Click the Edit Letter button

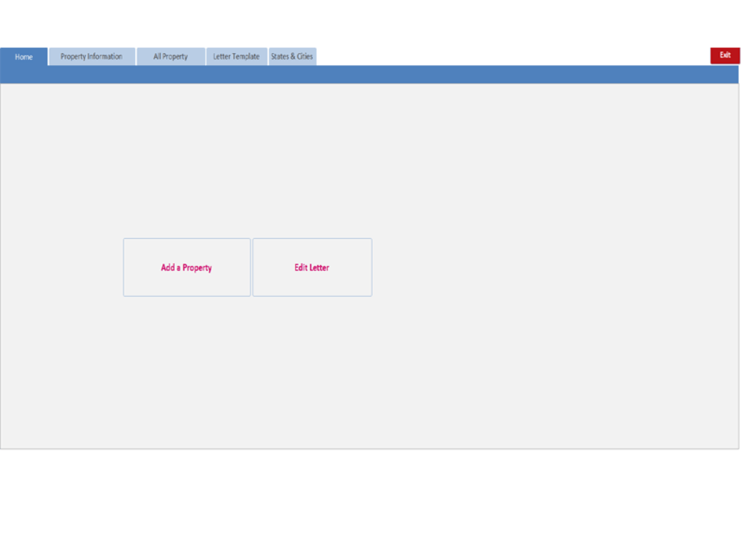click(x=312, y=267)
